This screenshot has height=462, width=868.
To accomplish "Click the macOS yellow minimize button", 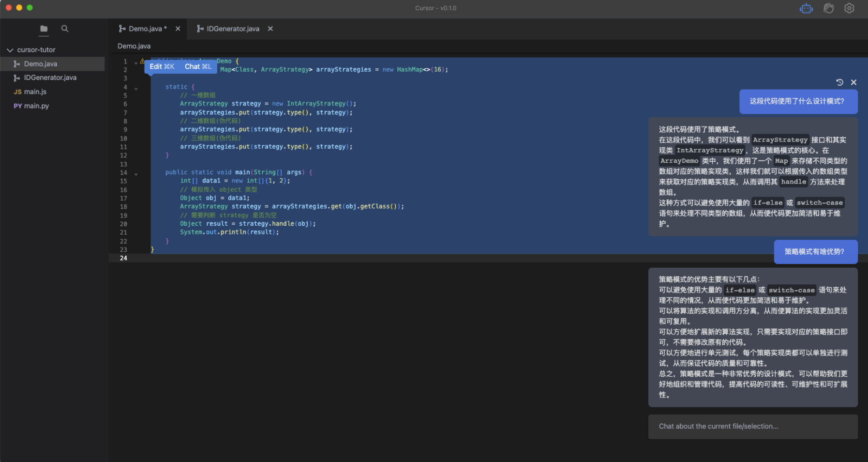I will tap(19, 8).
